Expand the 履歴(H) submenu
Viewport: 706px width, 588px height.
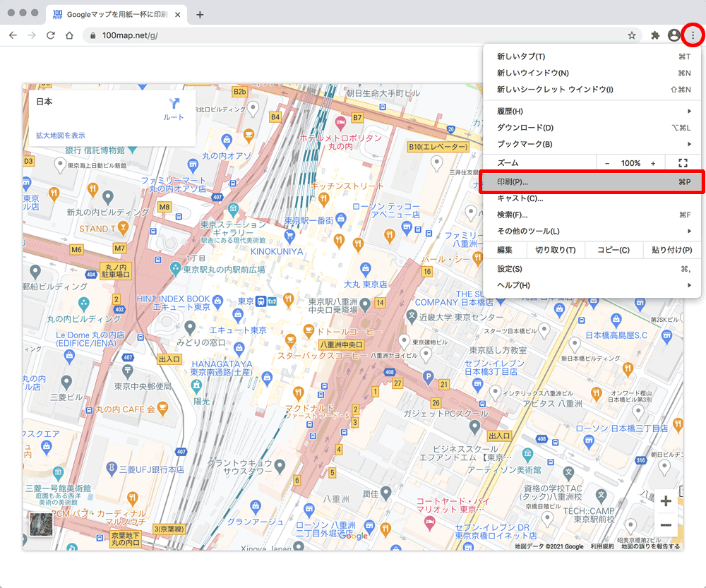592,112
